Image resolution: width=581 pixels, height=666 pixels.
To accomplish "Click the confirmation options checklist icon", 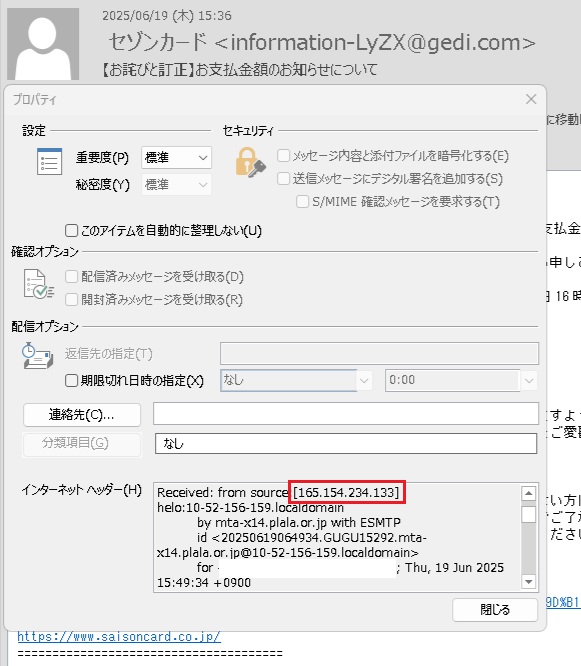I will point(38,284).
